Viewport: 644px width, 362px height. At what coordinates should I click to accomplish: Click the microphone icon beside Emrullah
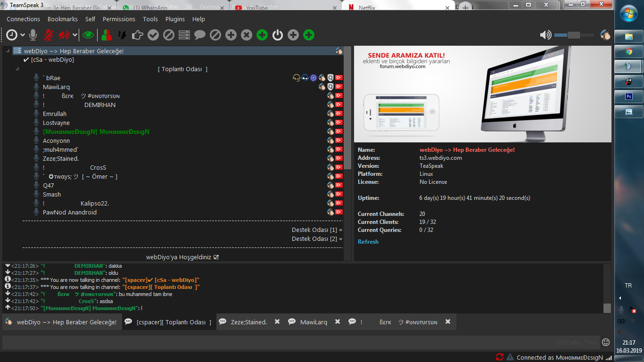(36, 114)
